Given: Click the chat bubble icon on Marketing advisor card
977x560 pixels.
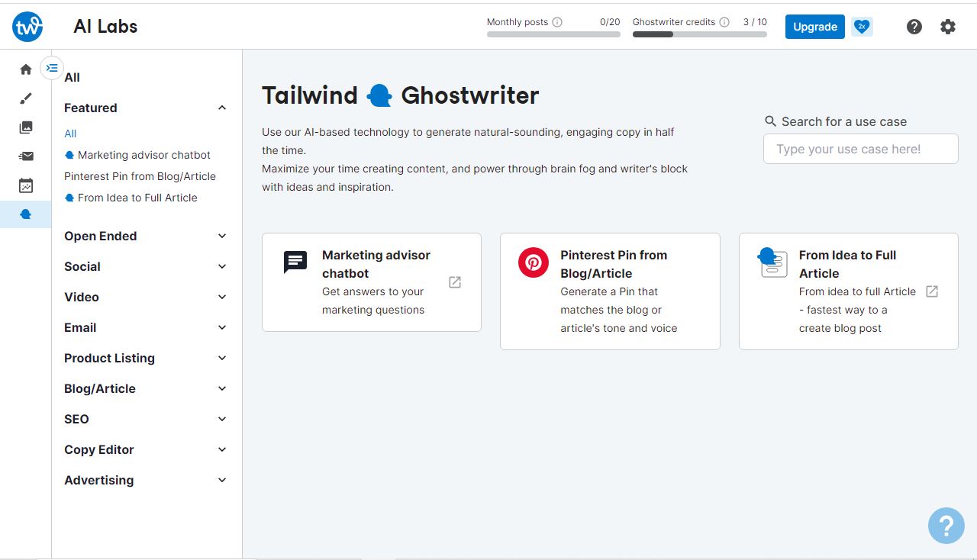Looking at the screenshot, I should tap(295, 262).
